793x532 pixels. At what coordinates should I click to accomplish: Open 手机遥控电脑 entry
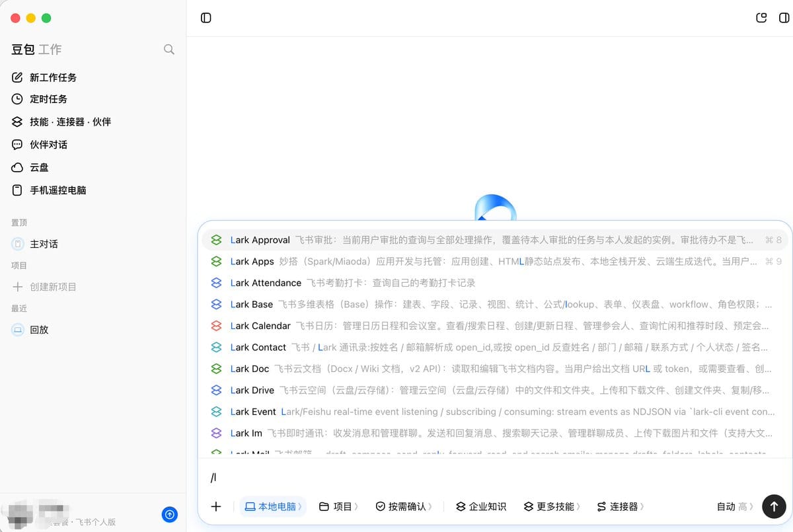pos(93,190)
